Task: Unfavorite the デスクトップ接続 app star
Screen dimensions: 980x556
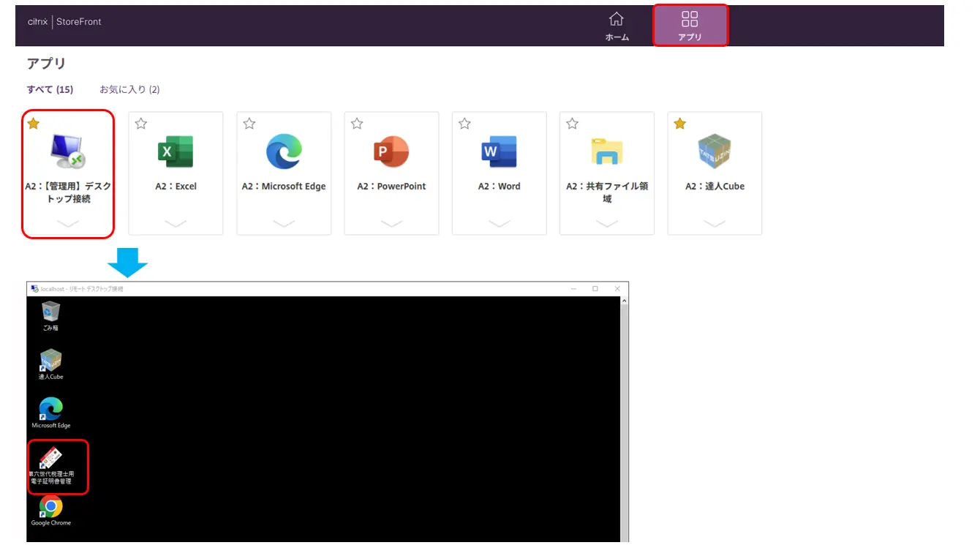Action: pyautogui.click(x=34, y=124)
